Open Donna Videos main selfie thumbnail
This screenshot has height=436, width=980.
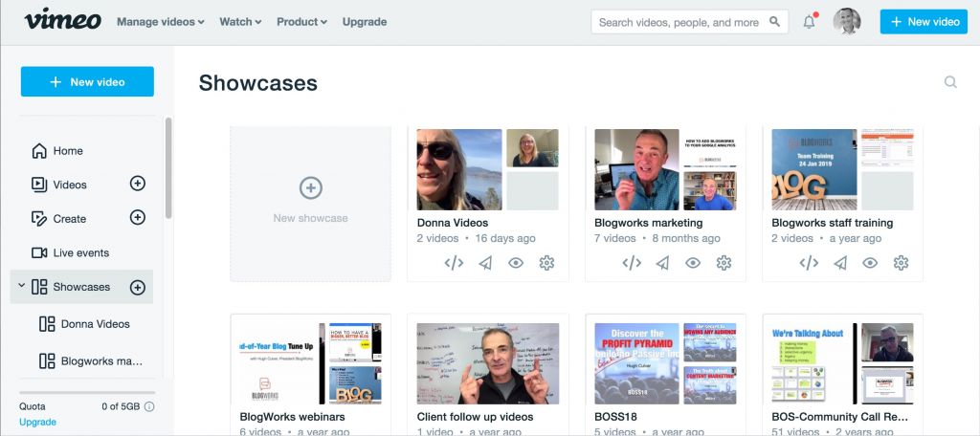pos(459,169)
